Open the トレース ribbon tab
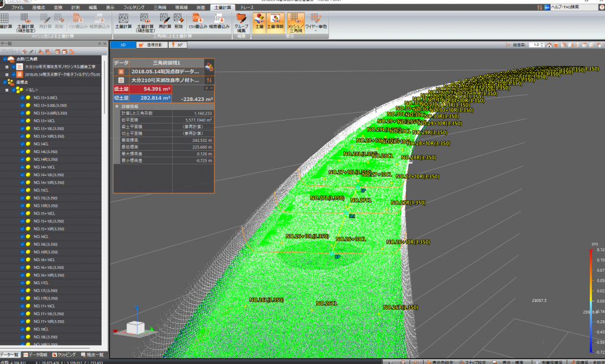Screen dimensions: 605x364 coord(247,7)
